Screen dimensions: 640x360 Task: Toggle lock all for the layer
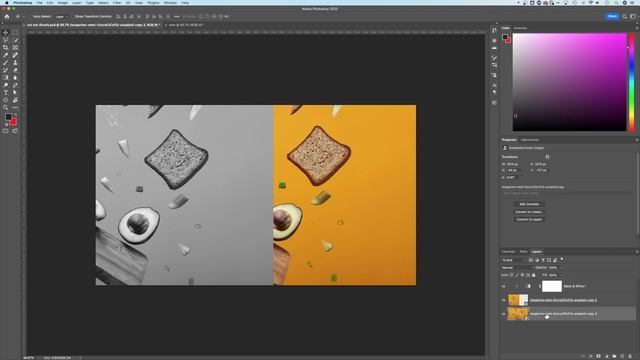[x=533, y=275]
